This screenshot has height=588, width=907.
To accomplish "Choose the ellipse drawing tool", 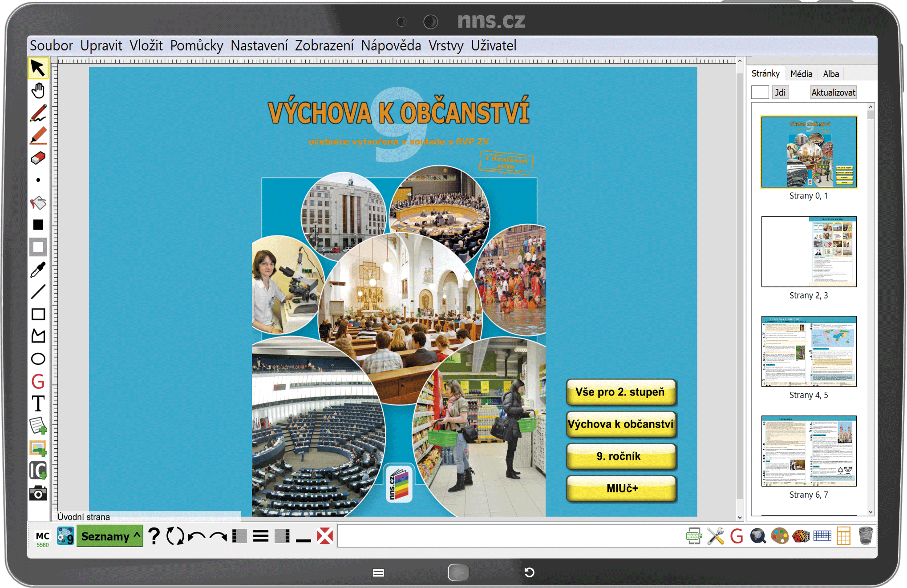I will [x=38, y=359].
